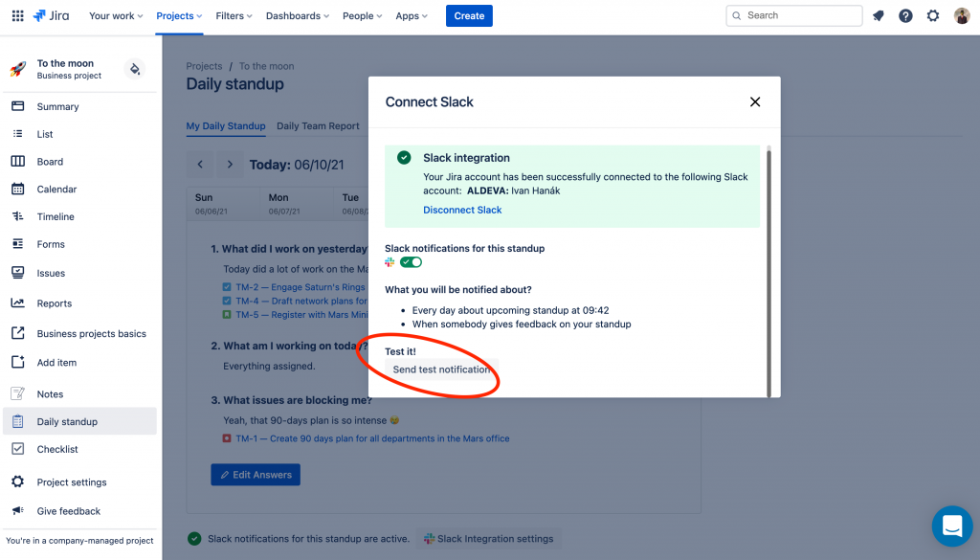Screen dimensions: 980x560
Task: Select the Mon 06/07/21 column
Action: click(x=297, y=204)
